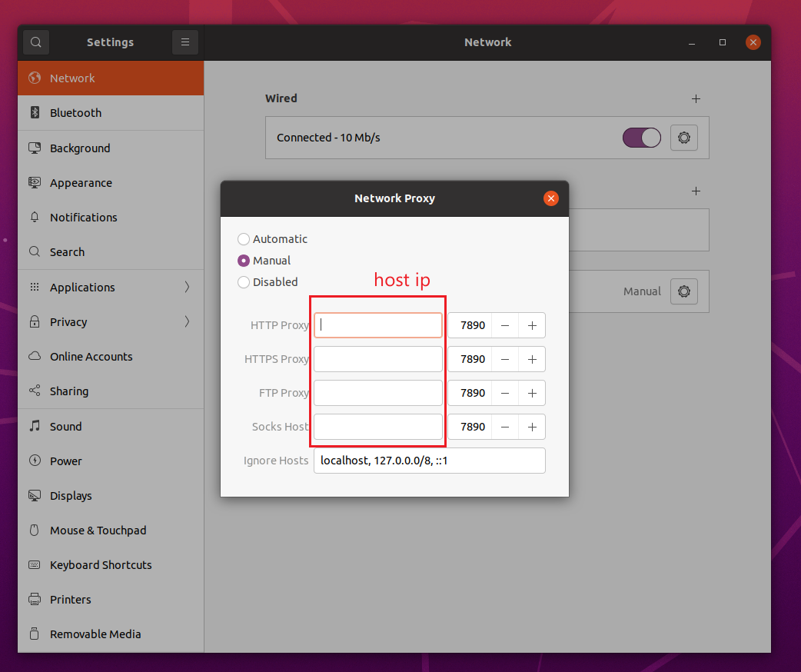Click the HTTPS Proxy host input field

[x=377, y=359]
